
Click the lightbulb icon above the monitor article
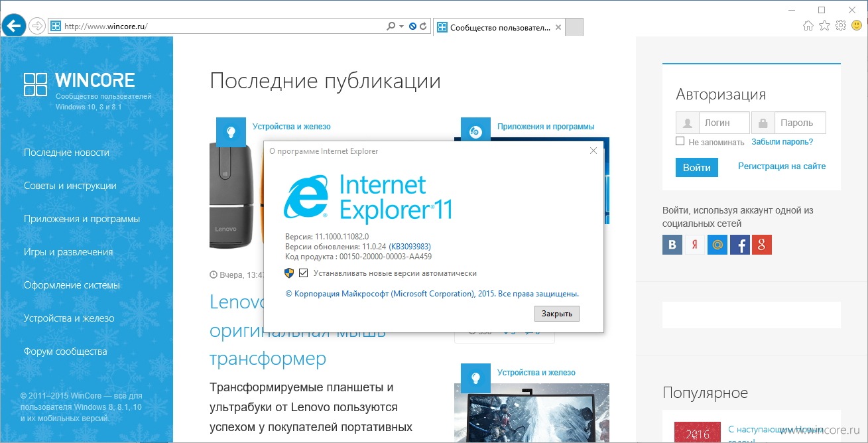tap(475, 377)
